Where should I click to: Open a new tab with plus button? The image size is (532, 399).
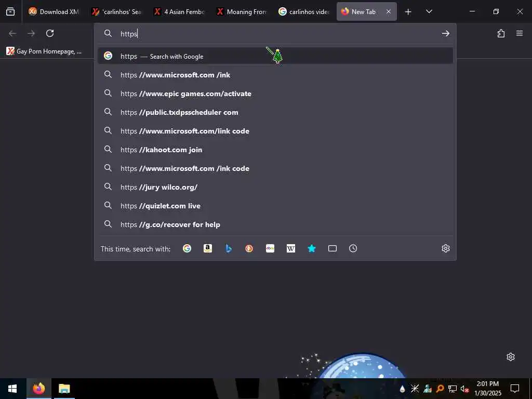tap(408, 11)
